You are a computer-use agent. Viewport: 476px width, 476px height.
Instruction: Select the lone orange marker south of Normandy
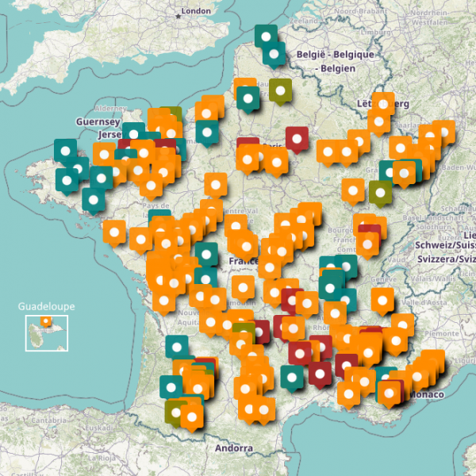click(216, 183)
